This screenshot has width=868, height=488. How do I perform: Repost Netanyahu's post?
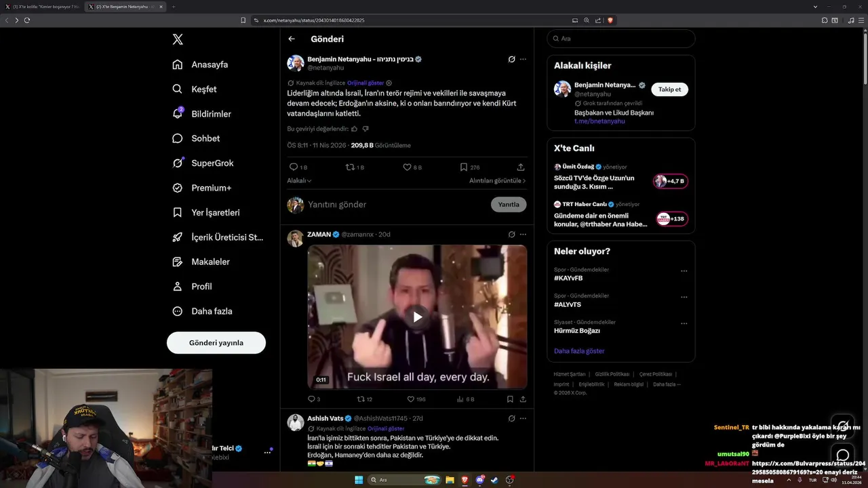(350, 167)
